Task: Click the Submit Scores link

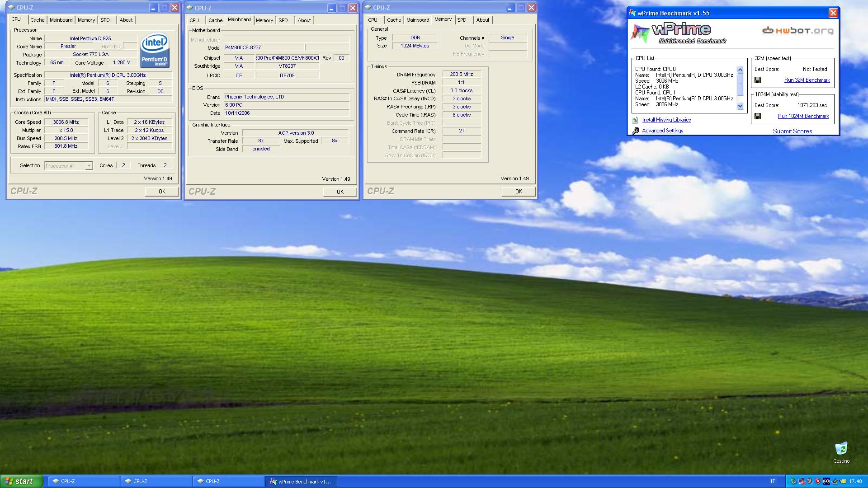Action: 793,131
